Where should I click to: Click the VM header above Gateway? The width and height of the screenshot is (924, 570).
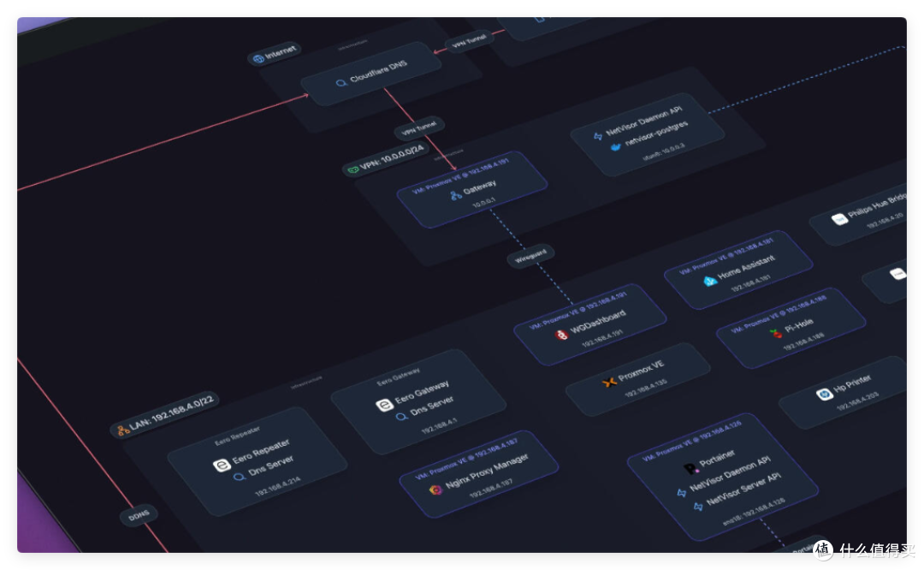[x=460, y=175]
